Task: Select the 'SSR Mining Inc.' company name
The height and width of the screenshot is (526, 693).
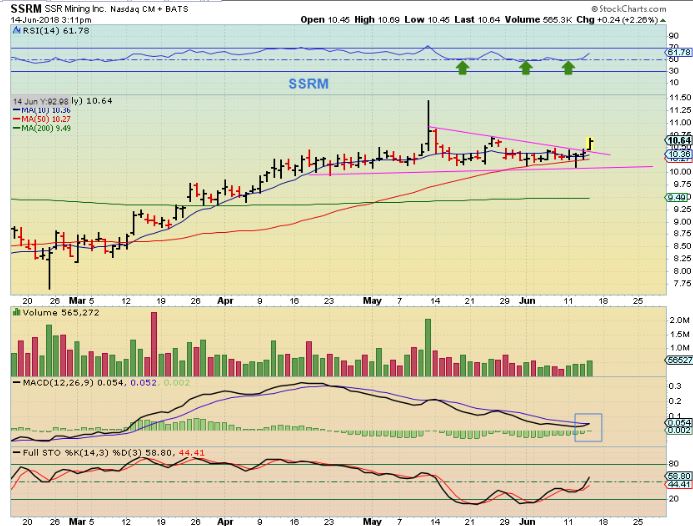Action: coord(76,8)
